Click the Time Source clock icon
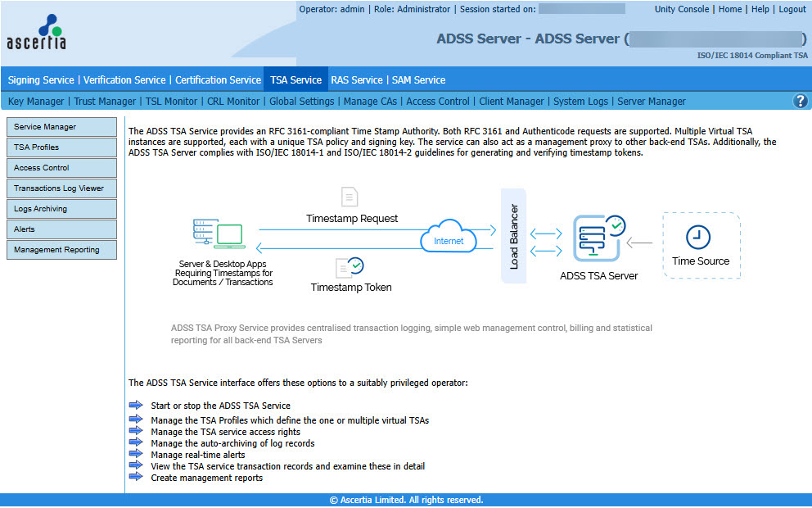This screenshot has height=508, width=812. (x=698, y=238)
